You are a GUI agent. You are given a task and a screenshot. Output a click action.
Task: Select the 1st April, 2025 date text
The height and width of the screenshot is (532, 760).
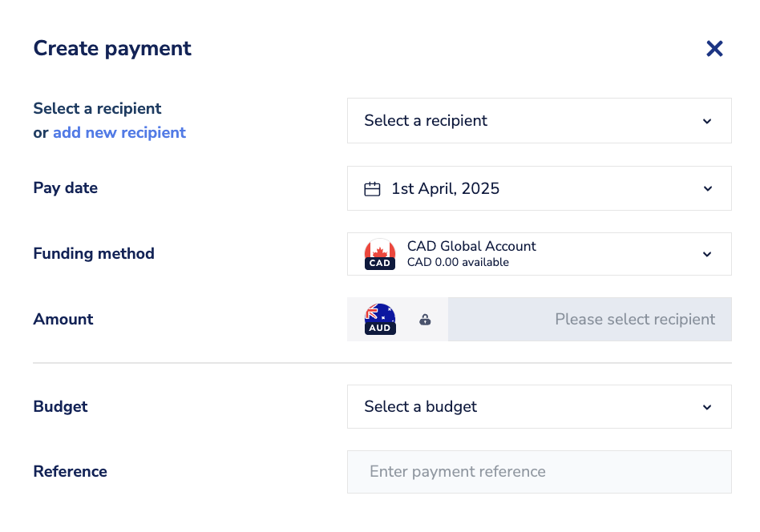coord(445,189)
